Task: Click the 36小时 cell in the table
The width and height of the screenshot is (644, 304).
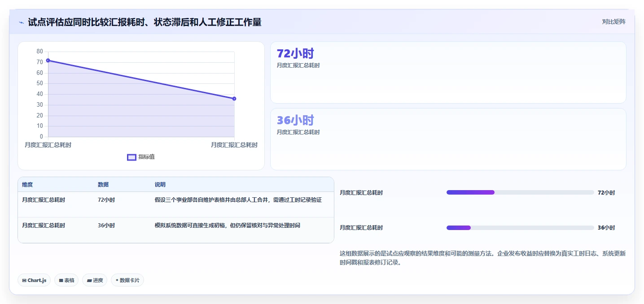Action: click(106, 226)
